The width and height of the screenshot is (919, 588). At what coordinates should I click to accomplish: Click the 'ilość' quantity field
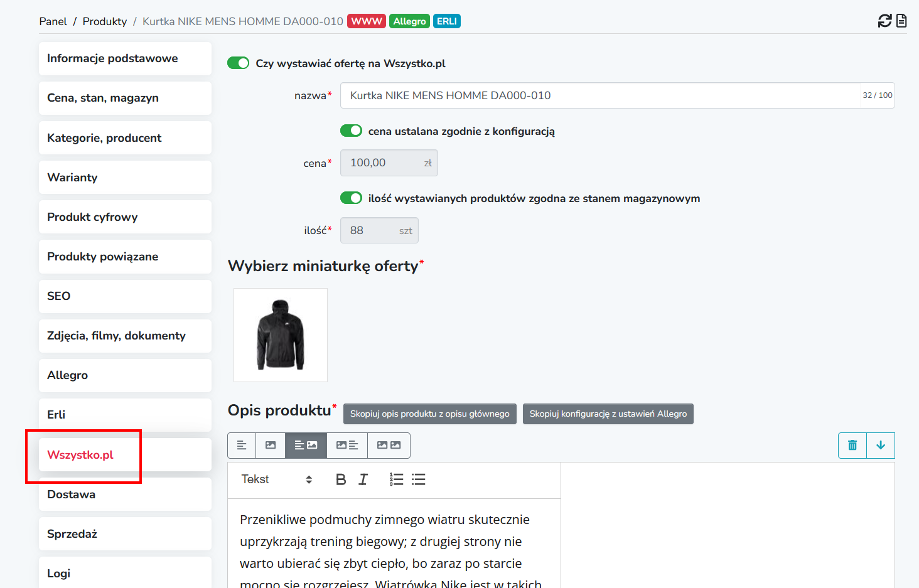click(x=379, y=230)
